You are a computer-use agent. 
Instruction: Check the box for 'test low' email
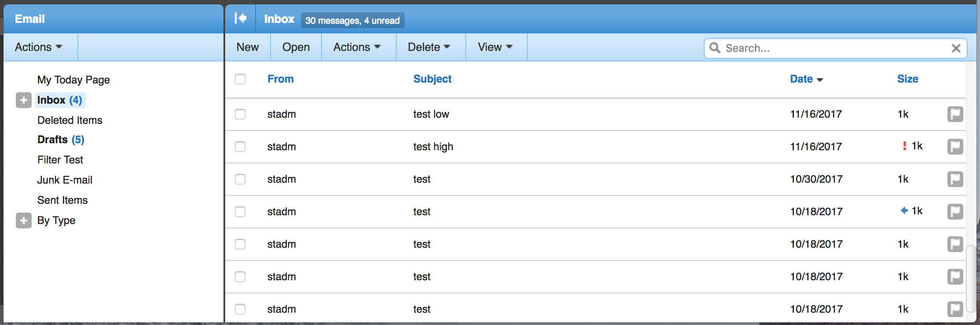click(240, 114)
